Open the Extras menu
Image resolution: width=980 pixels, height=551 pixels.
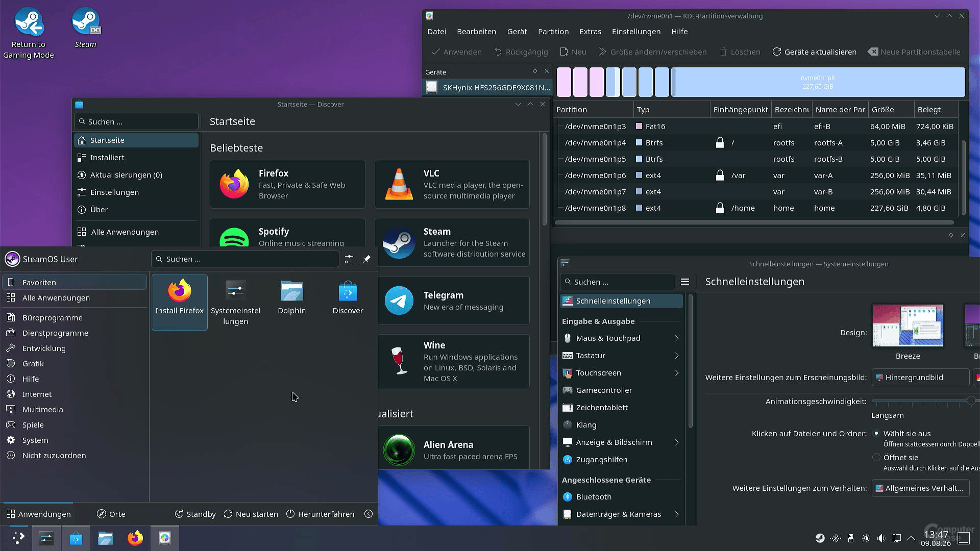point(590,32)
